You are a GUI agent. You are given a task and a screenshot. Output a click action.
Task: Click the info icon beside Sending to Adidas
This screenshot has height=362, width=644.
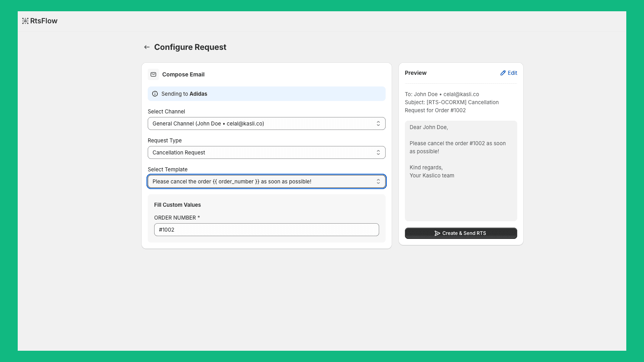tap(155, 94)
